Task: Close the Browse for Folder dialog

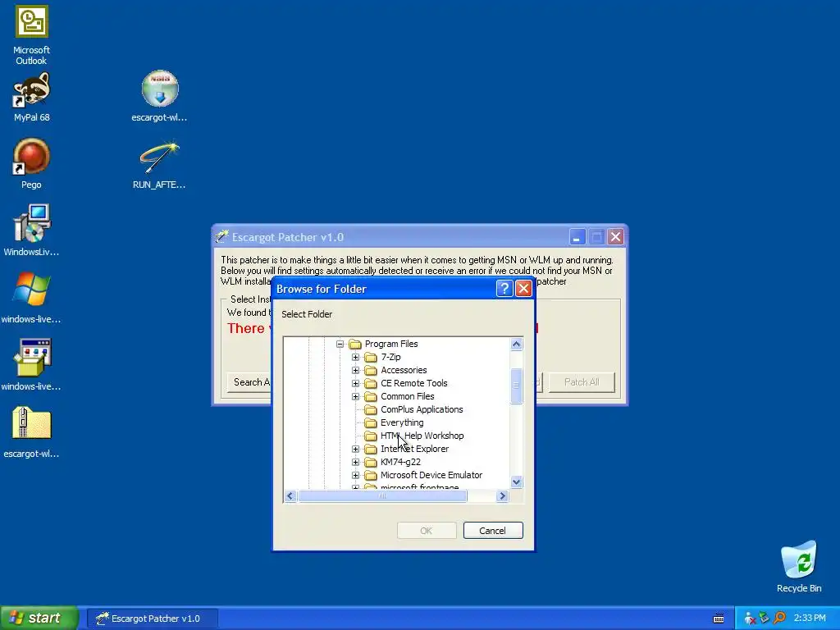Action: pos(523,289)
